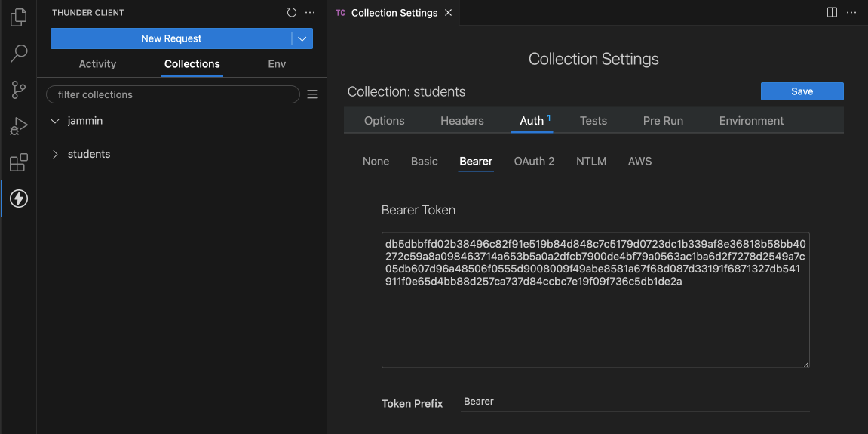Close the Collection Settings tab
This screenshot has height=434, width=868.
point(449,13)
